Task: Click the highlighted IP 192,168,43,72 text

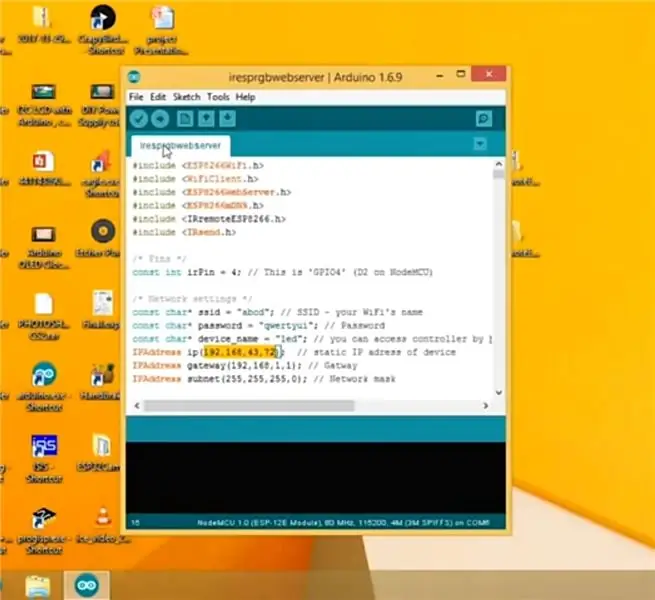Action: click(x=240, y=352)
